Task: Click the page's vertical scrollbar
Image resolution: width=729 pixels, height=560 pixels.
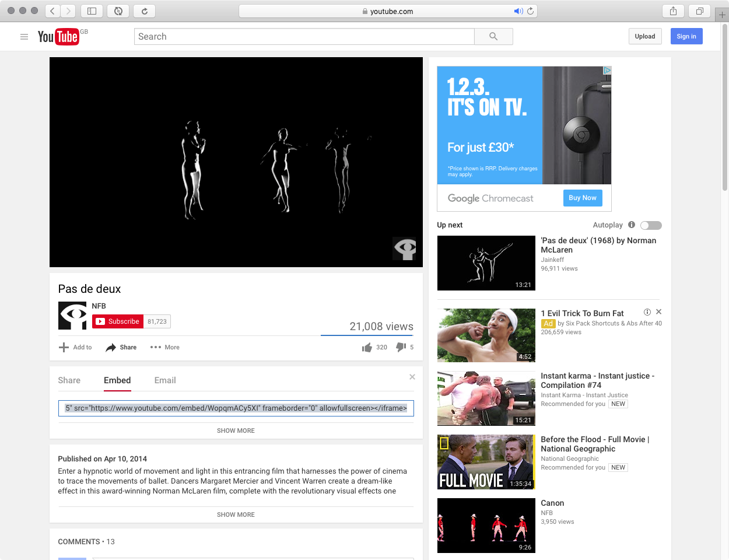Action: tap(725, 107)
